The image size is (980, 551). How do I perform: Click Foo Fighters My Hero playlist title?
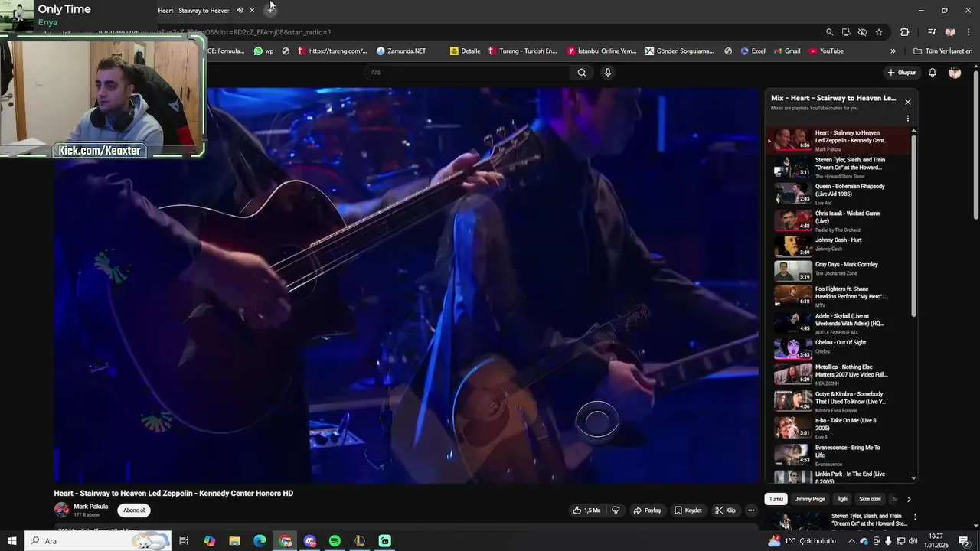(x=851, y=292)
